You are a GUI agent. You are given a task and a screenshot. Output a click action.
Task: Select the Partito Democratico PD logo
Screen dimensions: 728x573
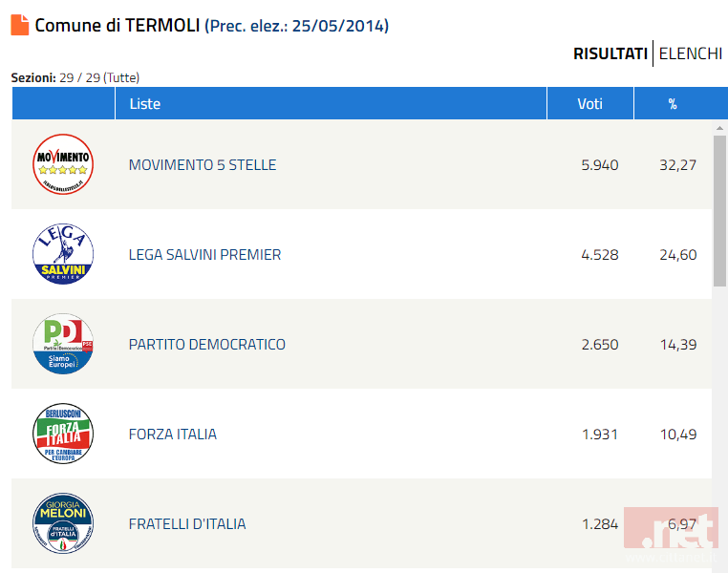tap(63, 344)
